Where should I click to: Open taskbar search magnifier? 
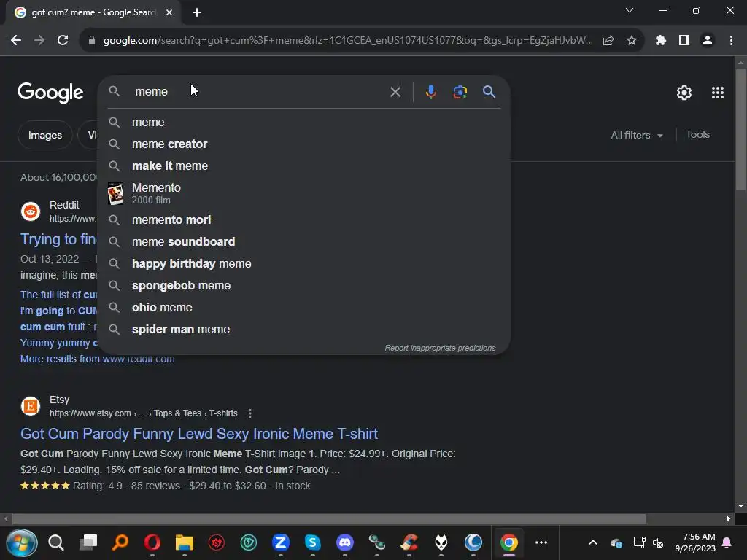pos(55,542)
